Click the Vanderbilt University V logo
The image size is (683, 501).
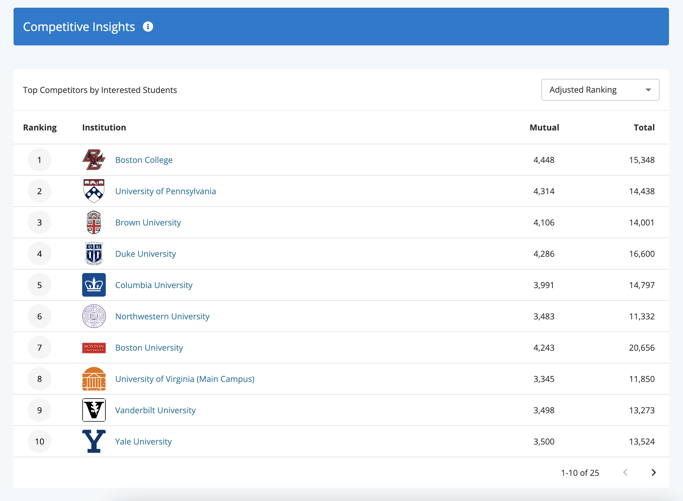pyautogui.click(x=94, y=410)
